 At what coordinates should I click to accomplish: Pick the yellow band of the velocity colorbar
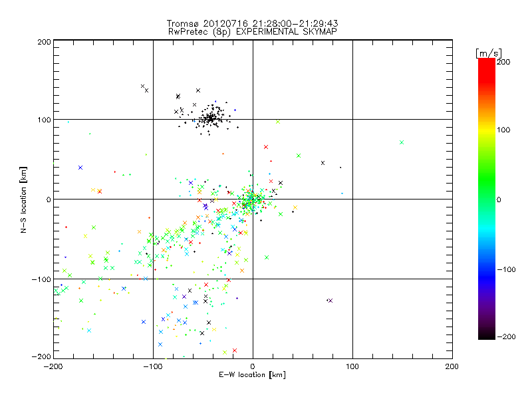coord(487,130)
